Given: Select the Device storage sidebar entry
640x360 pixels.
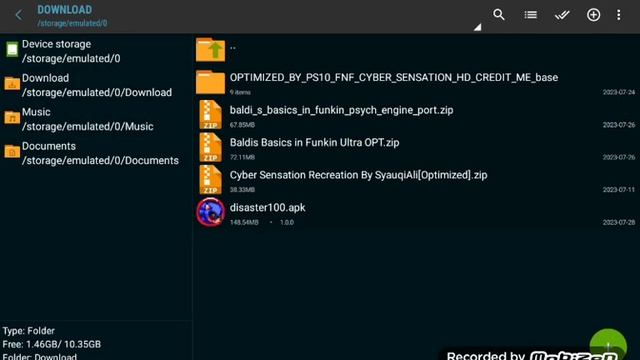Looking at the screenshot, I should coord(96,51).
